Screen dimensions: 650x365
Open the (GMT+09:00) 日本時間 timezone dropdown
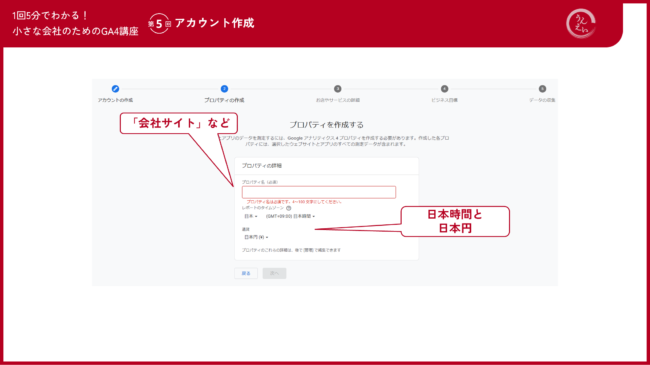pyautogui.click(x=290, y=217)
